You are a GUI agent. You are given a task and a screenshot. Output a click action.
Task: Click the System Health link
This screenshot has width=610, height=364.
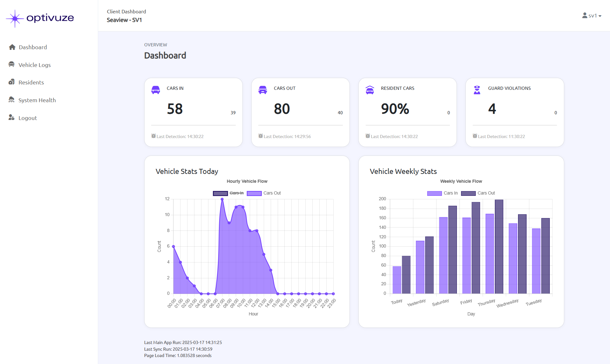[37, 100]
